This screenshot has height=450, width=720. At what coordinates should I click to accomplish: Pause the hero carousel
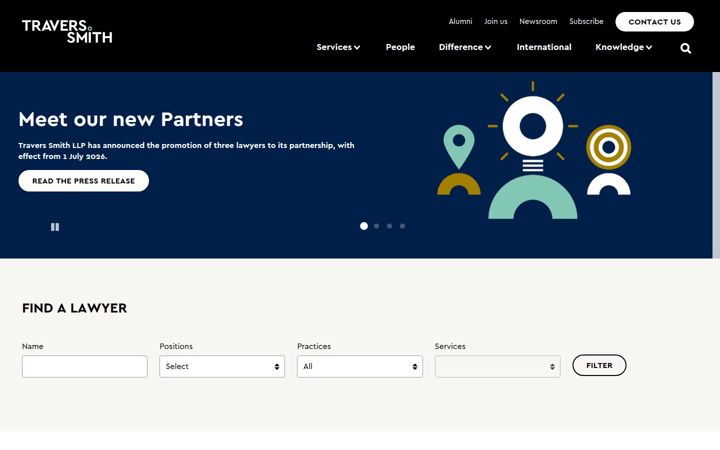(x=55, y=227)
